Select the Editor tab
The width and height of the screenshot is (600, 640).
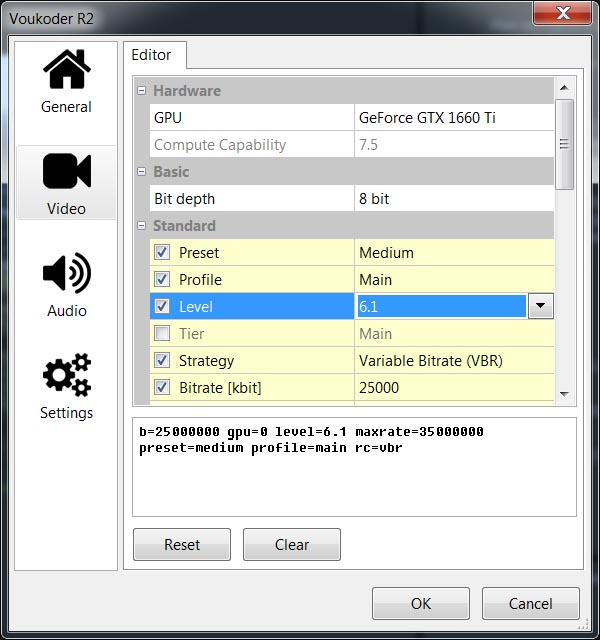(155, 55)
